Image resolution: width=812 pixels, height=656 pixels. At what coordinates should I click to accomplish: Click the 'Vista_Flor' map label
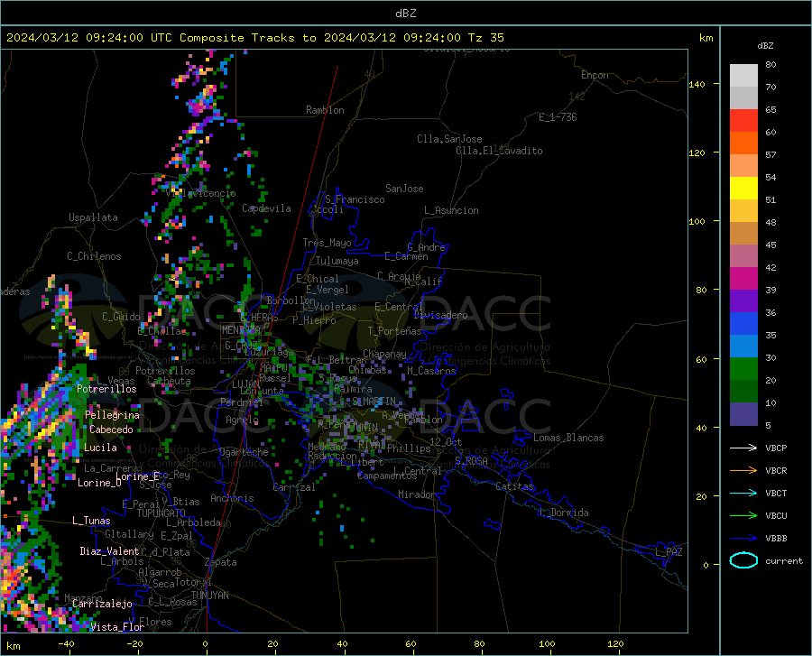pos(117,627)
